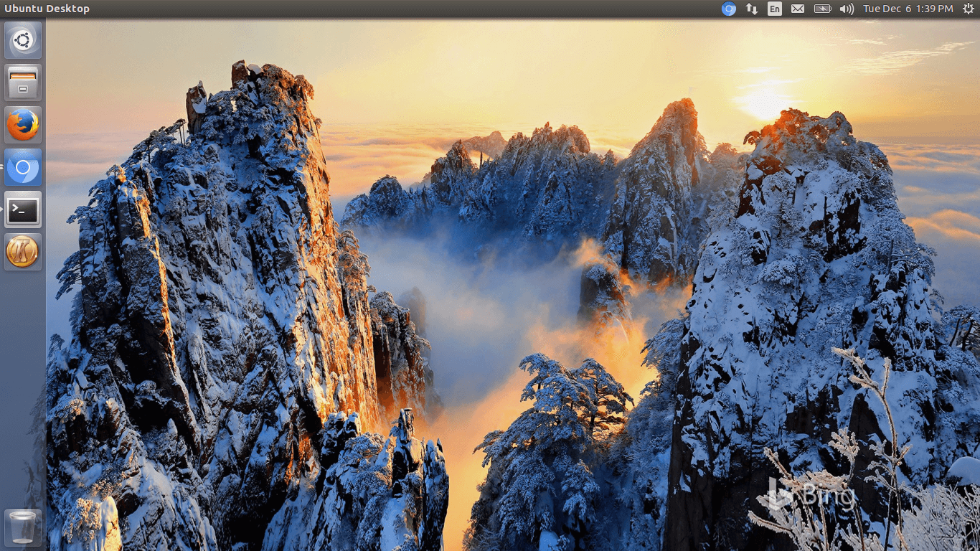This screenshot has height=551, width=980.
Task: Launch Firefox from the launcher
Action: pyautogui.click(x=22, y=124)
